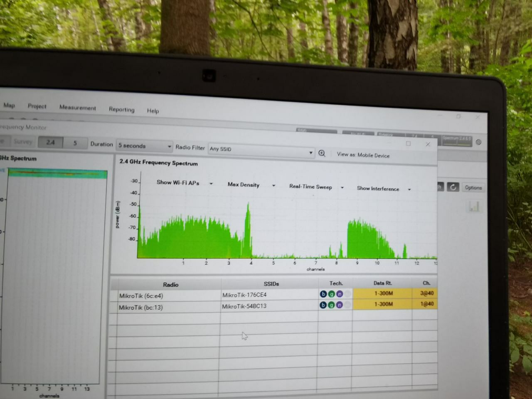Click the 3@40 channel cell
This screenshot has width=532, height=399.
pyautogui.click(x=425, y=293)
